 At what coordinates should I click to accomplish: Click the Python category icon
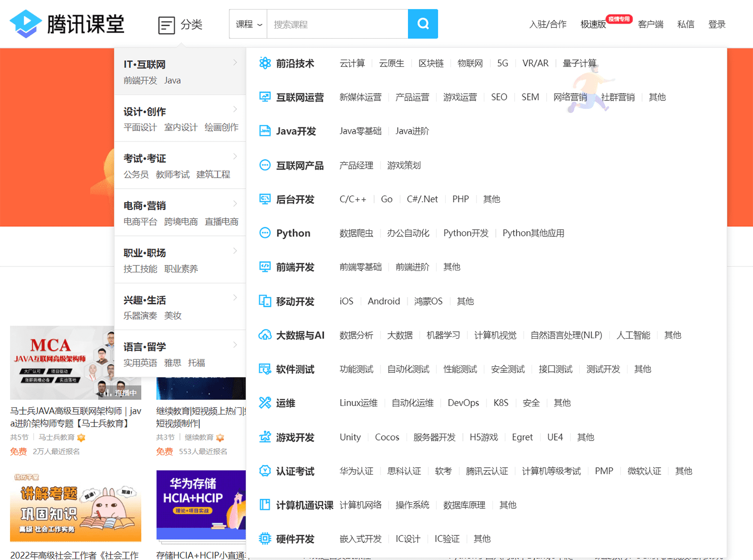tap(265, 233)
